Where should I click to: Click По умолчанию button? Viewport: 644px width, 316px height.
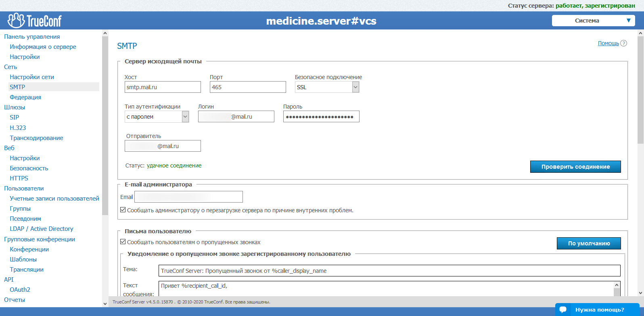589,243
